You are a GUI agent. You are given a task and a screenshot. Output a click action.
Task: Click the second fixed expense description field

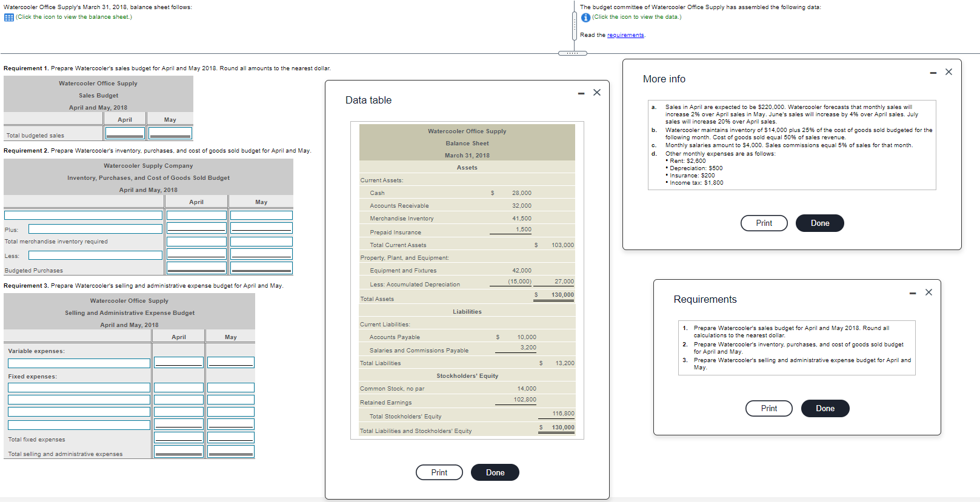79,400
